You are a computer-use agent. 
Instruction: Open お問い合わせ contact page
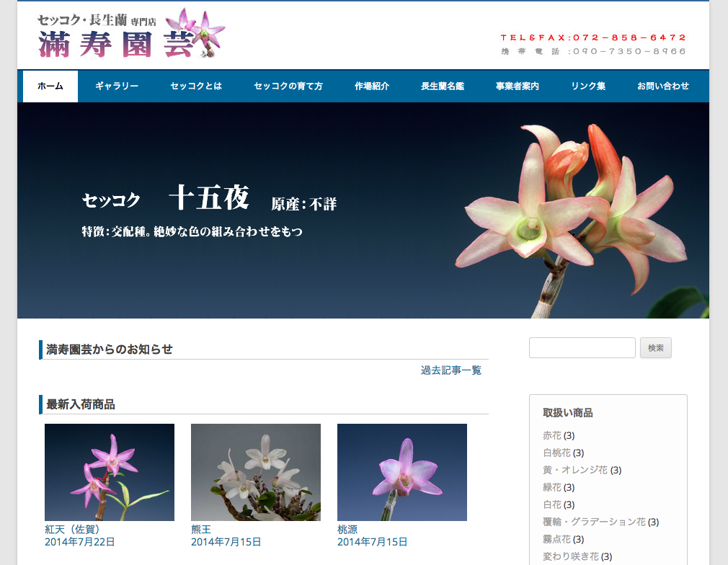[x=663, y=86]
